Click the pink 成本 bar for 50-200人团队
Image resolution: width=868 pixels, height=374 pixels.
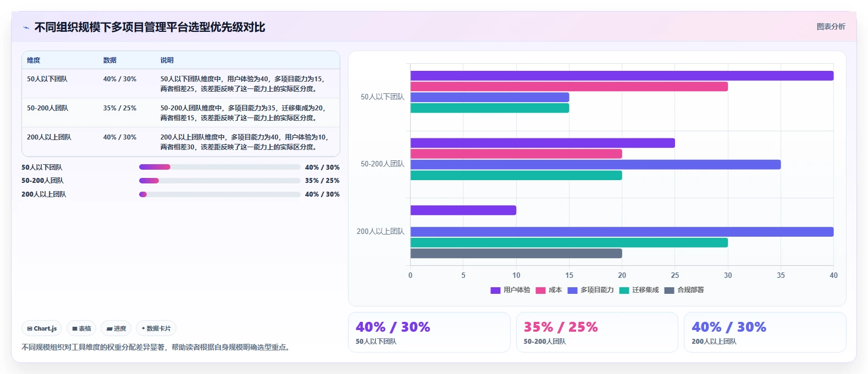pyautogui.click(x=516, y=154)
